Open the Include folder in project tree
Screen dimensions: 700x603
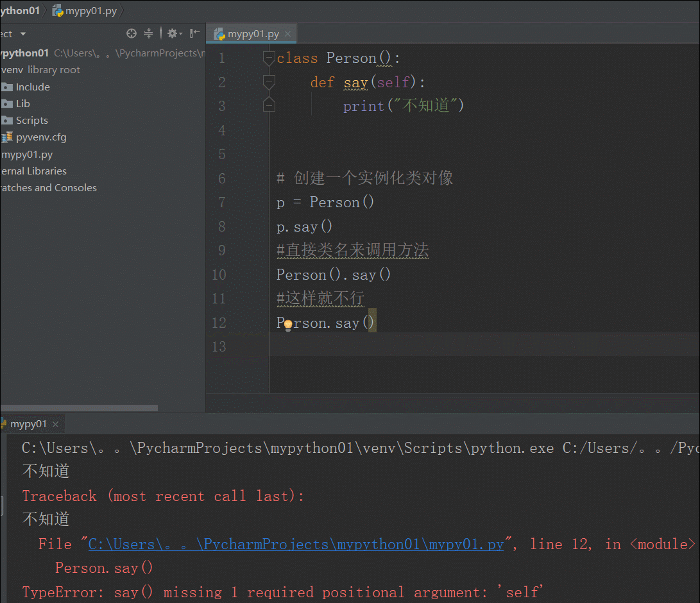33,87
